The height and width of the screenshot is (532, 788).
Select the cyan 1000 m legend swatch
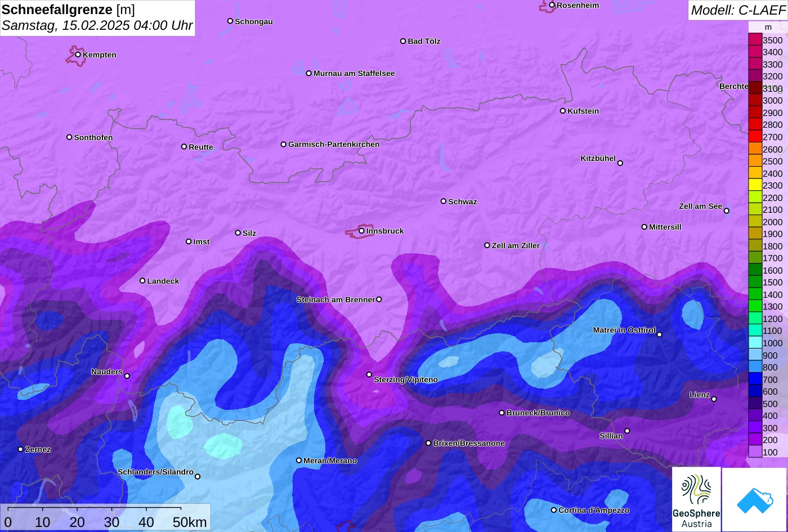click(755, 343)
